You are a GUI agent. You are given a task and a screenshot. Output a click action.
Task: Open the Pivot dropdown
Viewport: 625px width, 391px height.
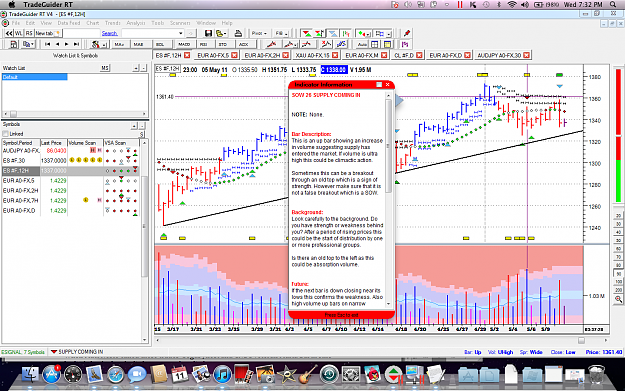[x=259, y=33]
